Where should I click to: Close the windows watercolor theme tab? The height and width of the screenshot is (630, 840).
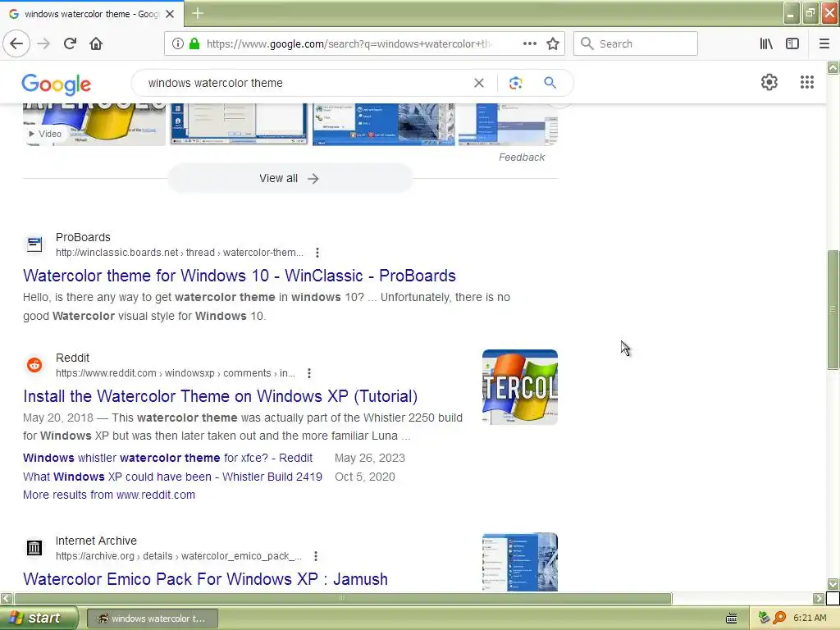pyautogui.click(x=170, y=14)
